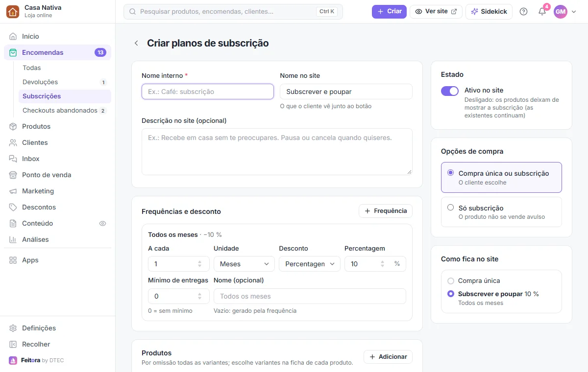This screenshot has width=588, height=372.
Task: Open the Início menu item
Action: coord(57,37)
